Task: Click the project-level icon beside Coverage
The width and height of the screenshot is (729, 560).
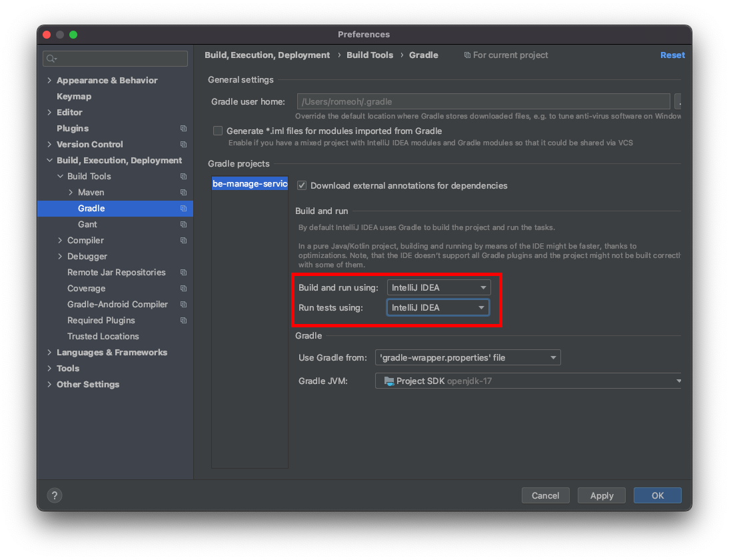Action: (184, 289)
